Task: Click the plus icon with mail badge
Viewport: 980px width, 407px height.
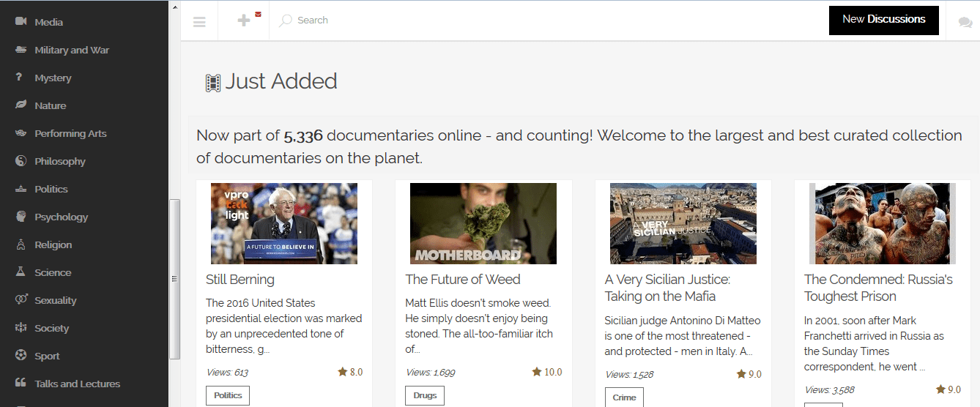Action: (245, 20)
